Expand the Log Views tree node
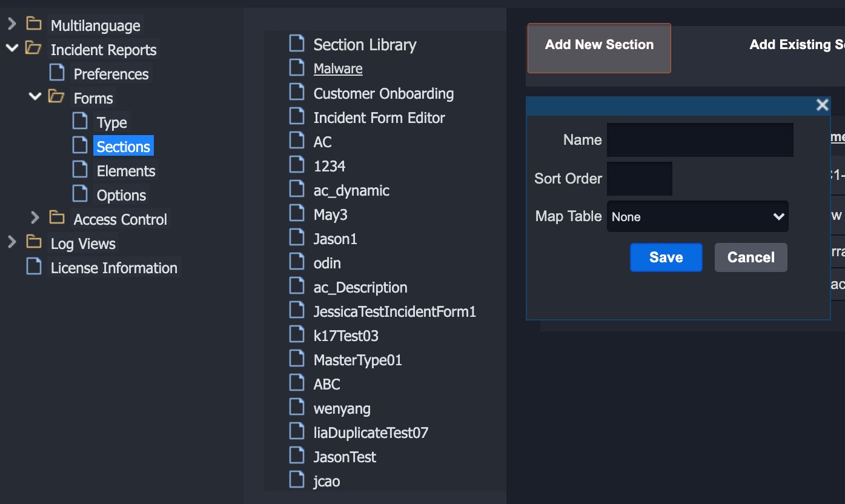 click(12, 242)
